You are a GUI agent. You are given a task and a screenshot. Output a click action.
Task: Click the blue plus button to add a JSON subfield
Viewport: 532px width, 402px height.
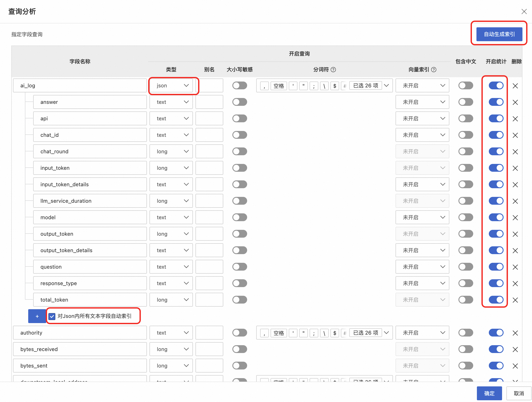(x=37, y=316)
